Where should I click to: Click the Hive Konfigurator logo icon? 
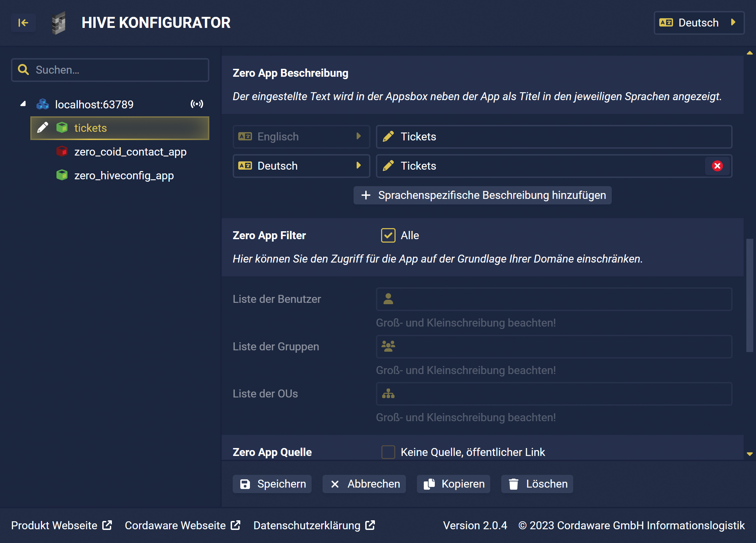point(59,23)
